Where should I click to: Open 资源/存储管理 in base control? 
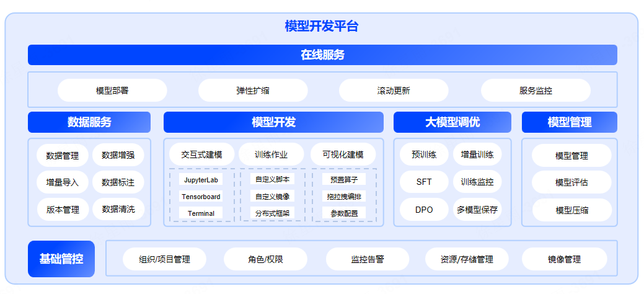point(467,259)
